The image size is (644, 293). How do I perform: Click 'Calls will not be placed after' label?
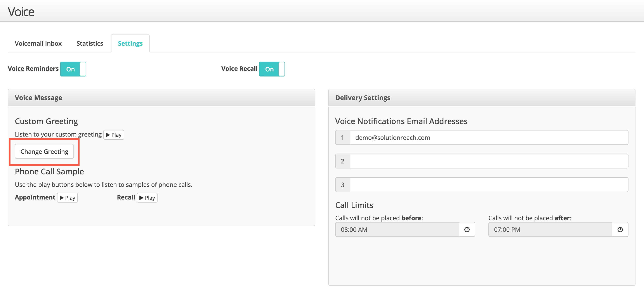[530, 218]
